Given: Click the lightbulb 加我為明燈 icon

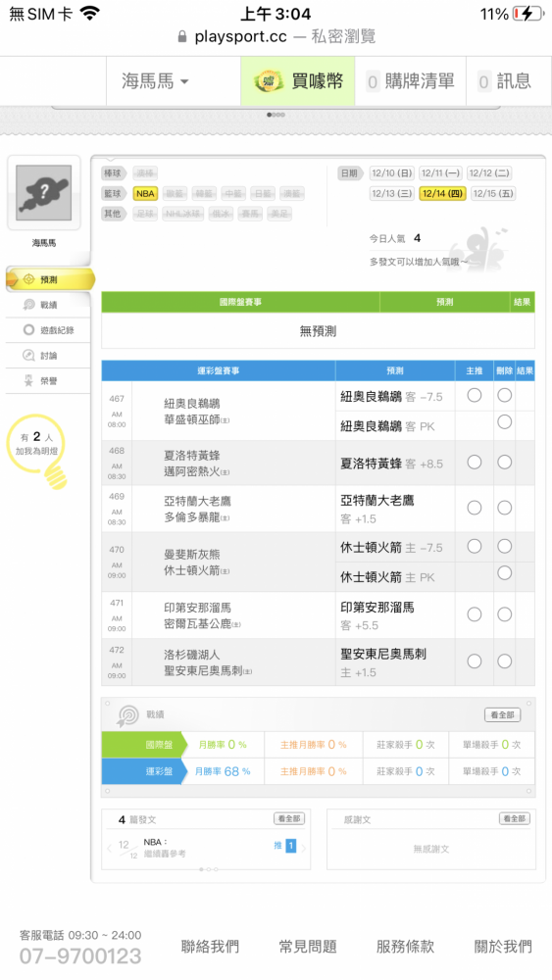Looking at the screenshot, I should pyautogui.click(x=36, y=451).
